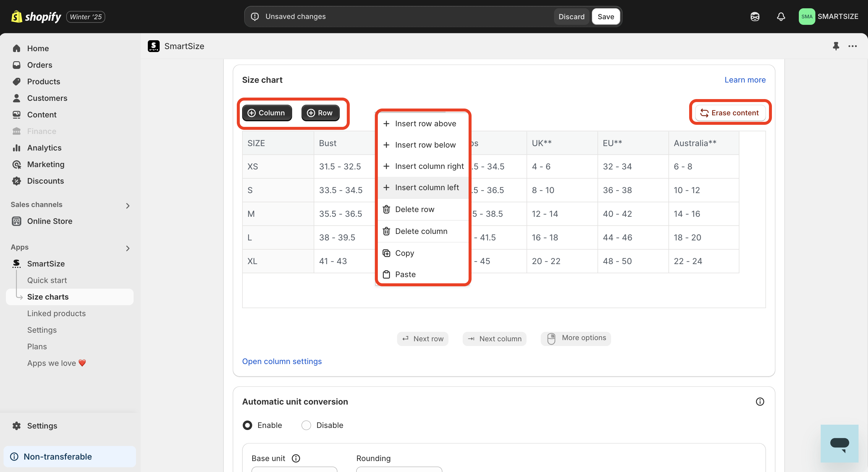The image size is (868, 472).
Task: Click the Marketing target icon
Action: pyautogui.click(x=17, y=164)
